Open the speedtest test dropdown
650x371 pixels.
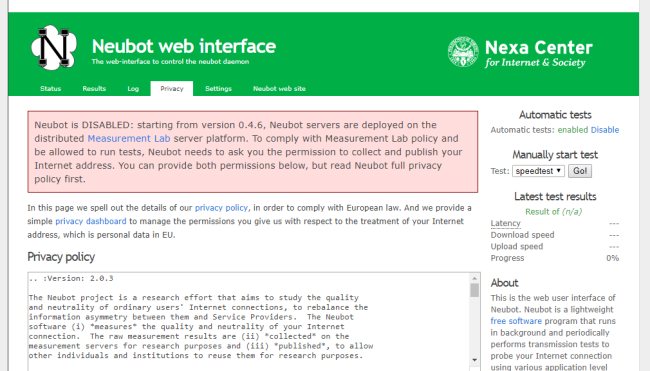[x=538, y=171]
